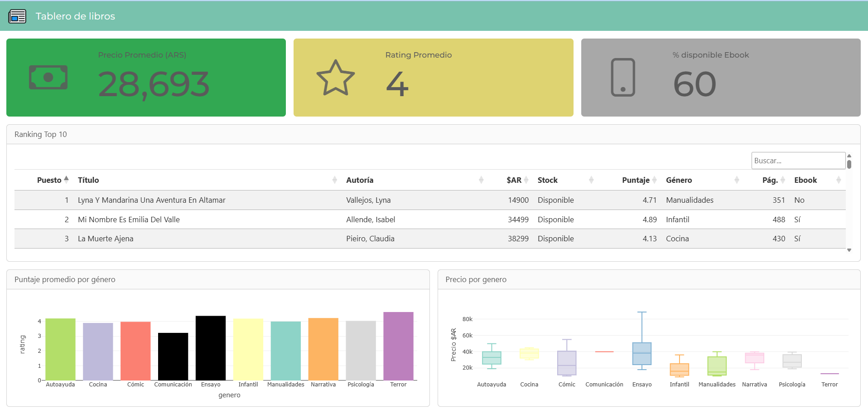Click the dashboard newspaper icon in header
This screenshot has width=868, height=410.
(17, 16)
